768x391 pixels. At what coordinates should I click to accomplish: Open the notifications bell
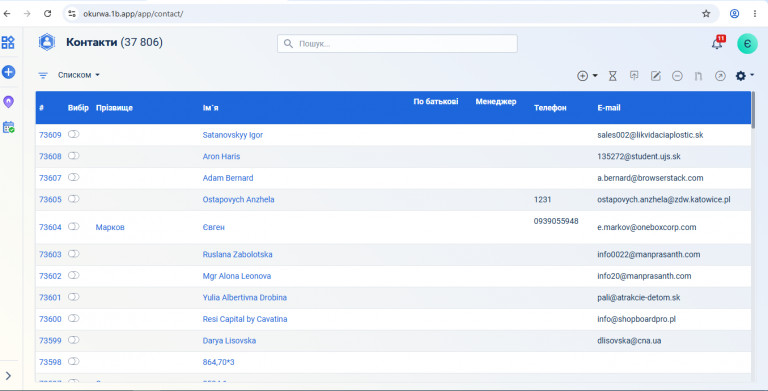(718, 43)
